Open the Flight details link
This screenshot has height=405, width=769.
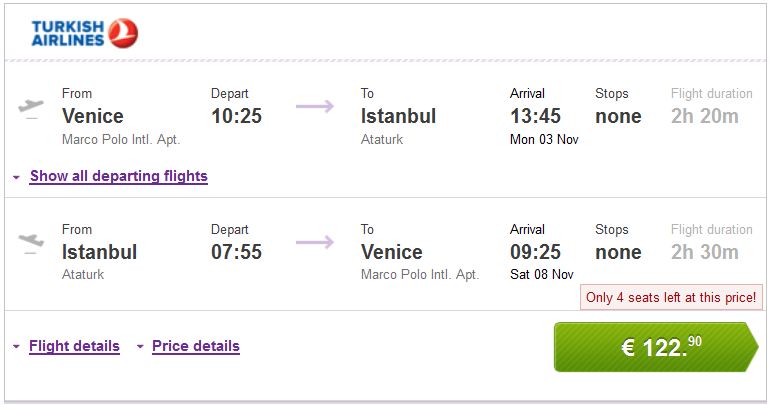pos(74,346)
